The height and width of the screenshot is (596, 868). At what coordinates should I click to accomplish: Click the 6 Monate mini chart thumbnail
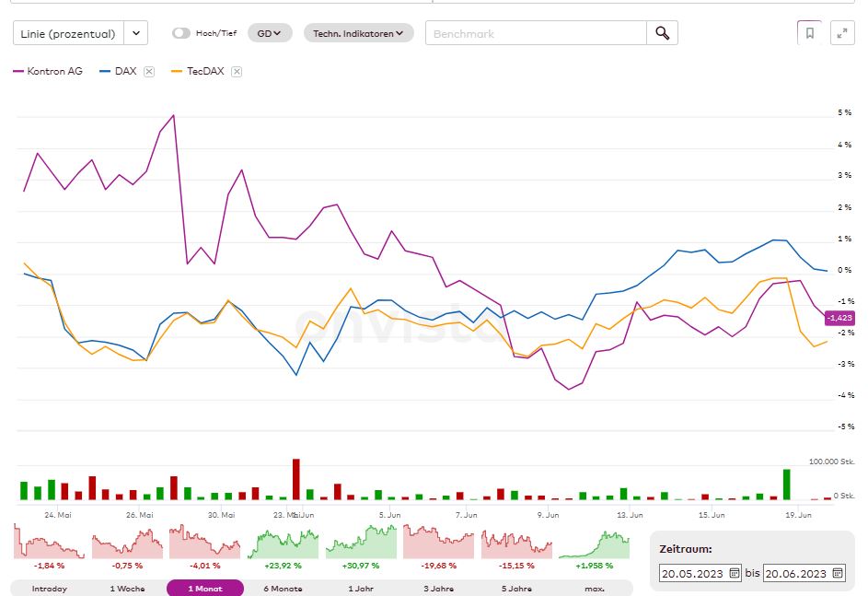pyautogui.click(x=284, y=542)
